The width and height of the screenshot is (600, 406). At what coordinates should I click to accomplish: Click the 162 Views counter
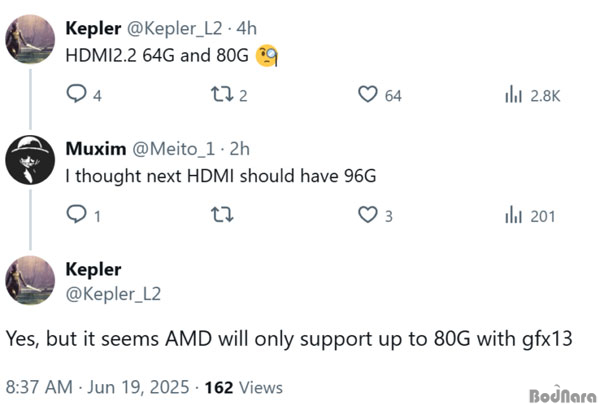244,387
